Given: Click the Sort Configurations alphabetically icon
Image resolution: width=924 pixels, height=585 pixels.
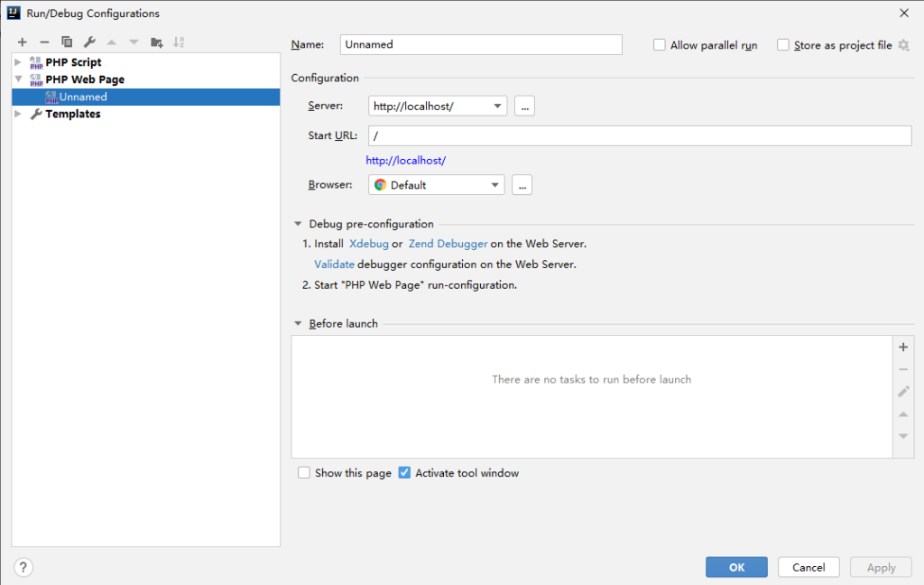Looking at the screenshot, I should pyautogui.click(x=179, y=42).
